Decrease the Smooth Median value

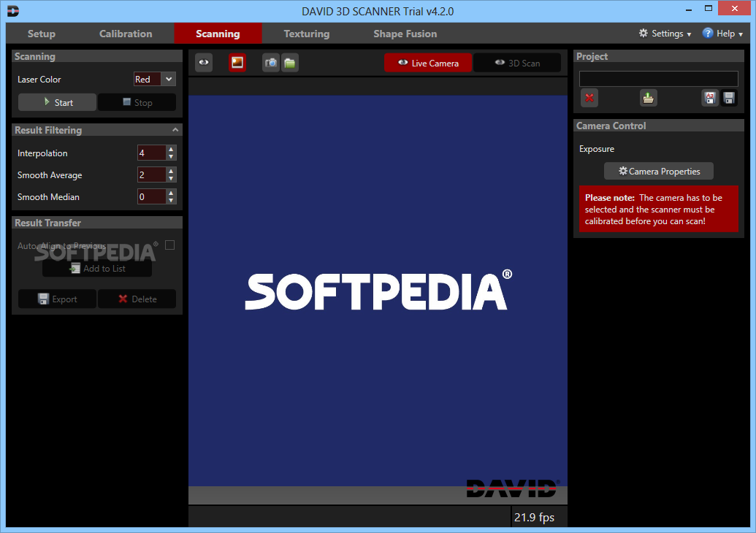tap(171, 201)
